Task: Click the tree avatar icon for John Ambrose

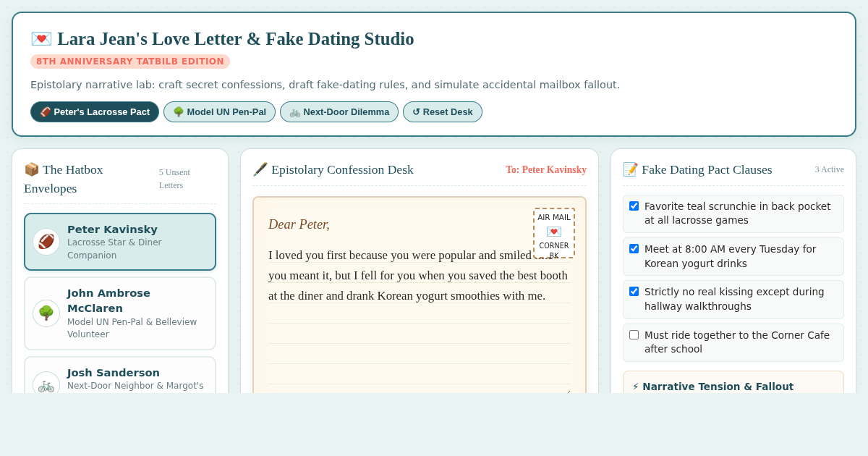Action: [x=46, y=313]
